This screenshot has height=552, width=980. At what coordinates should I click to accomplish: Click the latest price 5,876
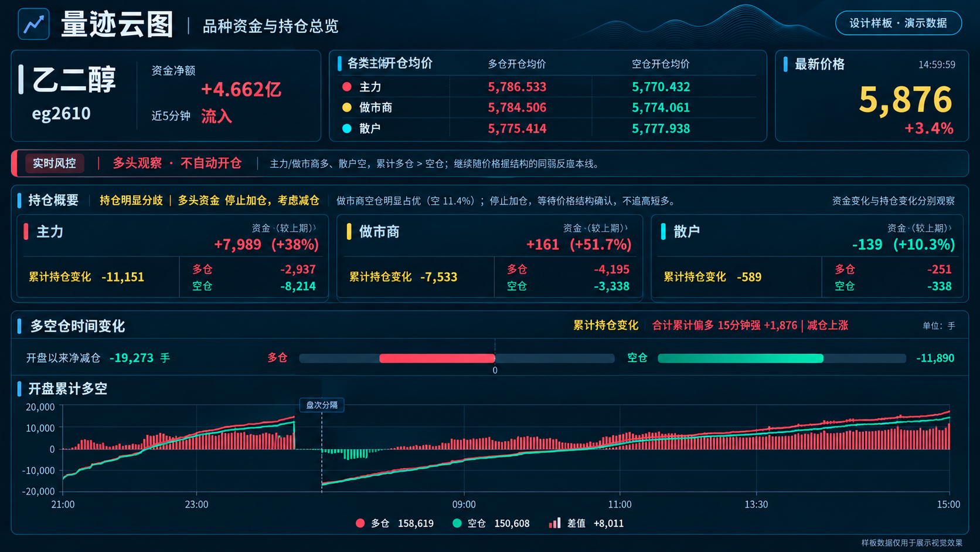pyautogui.click(x=906, y=100)
